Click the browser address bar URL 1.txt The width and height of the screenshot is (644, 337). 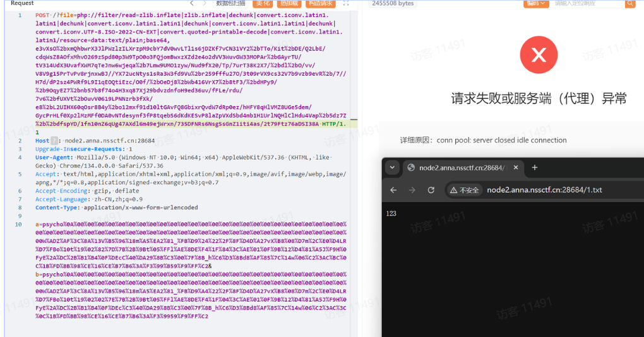544,190
